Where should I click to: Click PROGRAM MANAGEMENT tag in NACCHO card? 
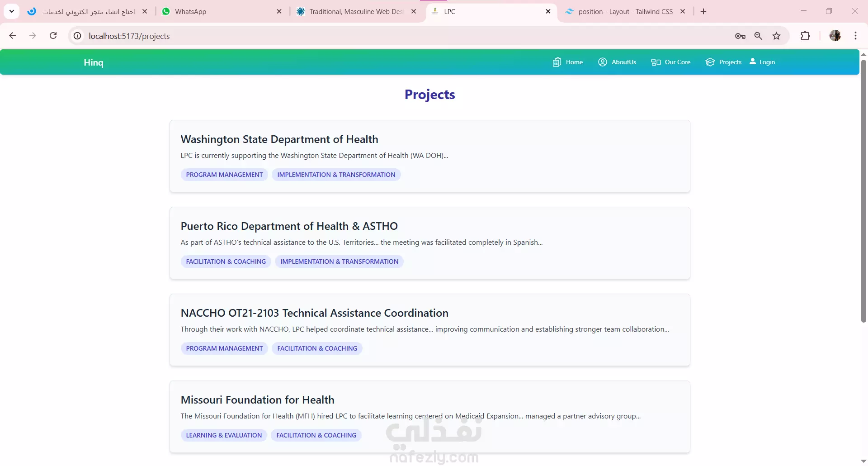tap(224, 348)
